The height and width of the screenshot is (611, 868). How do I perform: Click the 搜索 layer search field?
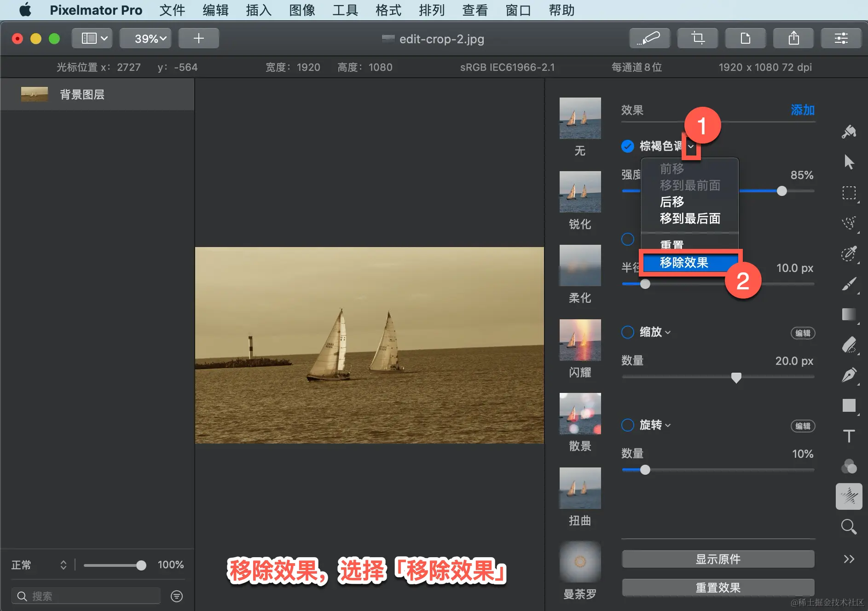click(86, 596)
